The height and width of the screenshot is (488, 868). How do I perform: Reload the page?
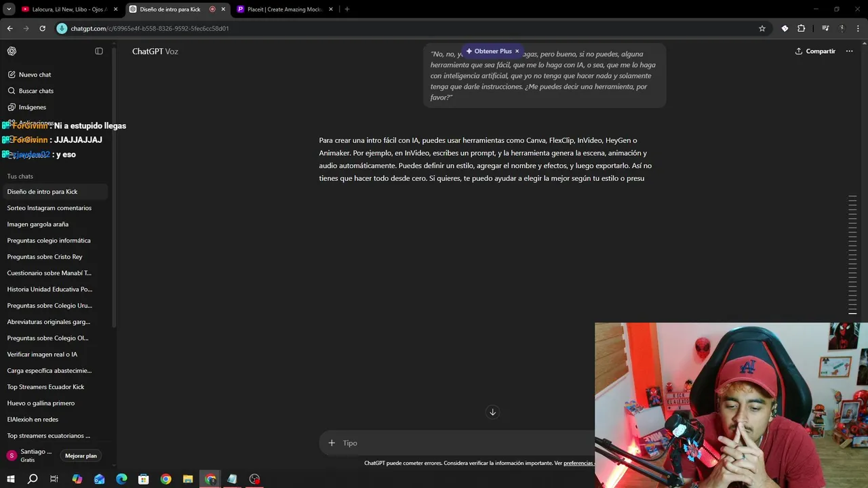[x=42, y=28]
